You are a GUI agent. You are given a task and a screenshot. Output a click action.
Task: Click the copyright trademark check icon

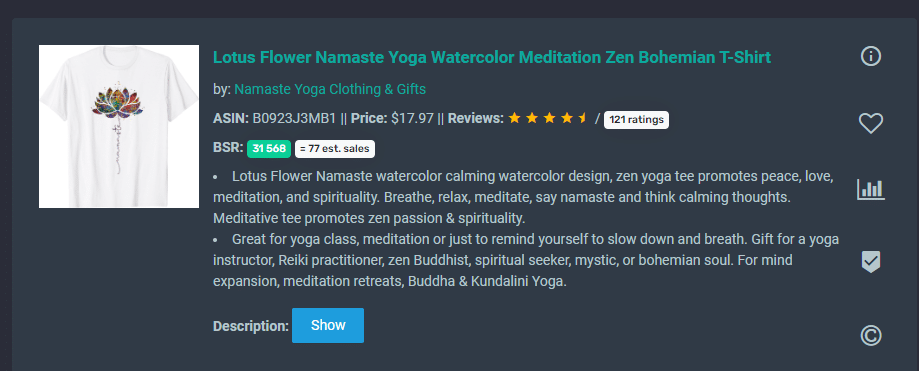tap(870, 335)
